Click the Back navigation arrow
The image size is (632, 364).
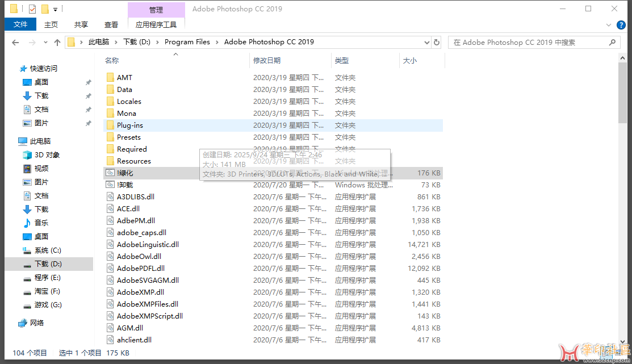click(15, 43)
